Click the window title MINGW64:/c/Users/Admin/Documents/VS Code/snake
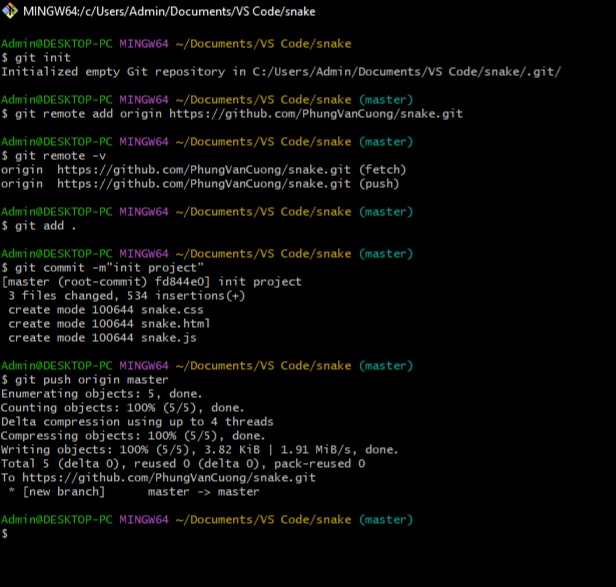This screenshot has width=616, height=587. click(x=169, y=11)
